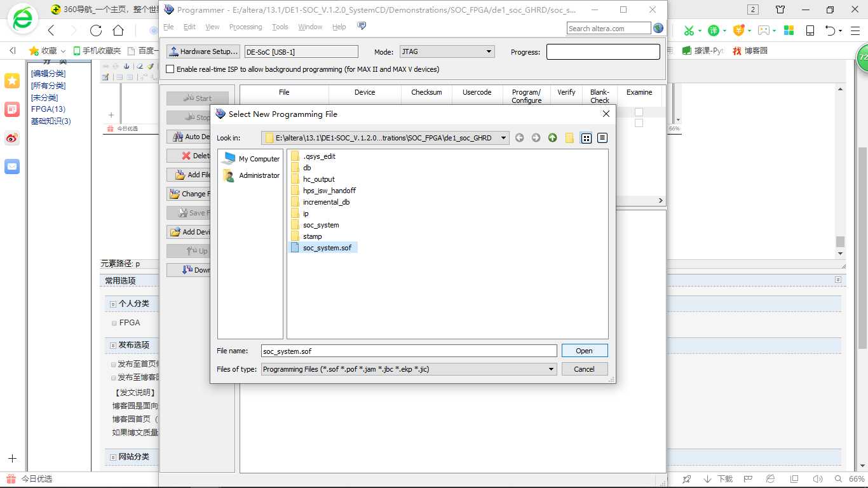Click the Progress bar field

pyautogui.click(x=603, y=52)
